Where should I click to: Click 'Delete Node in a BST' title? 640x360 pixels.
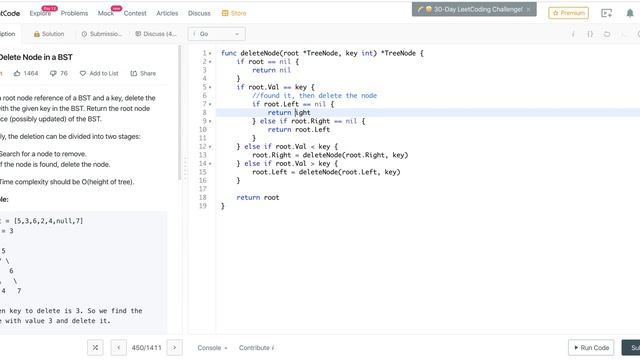coord(36,57)
